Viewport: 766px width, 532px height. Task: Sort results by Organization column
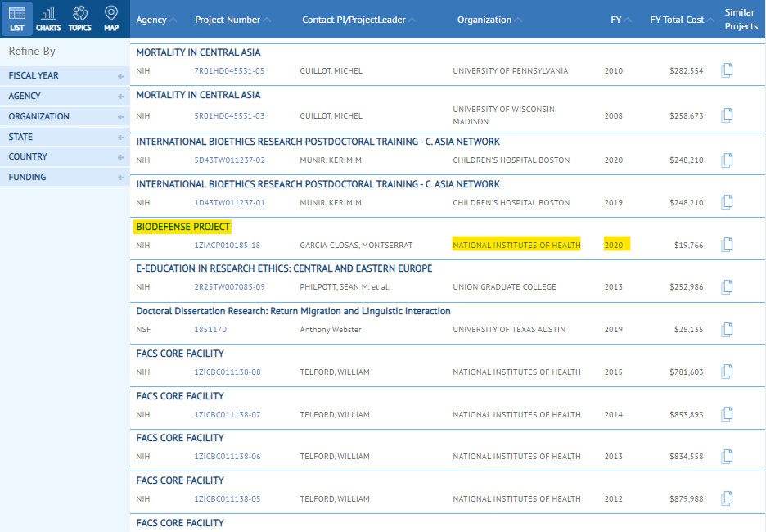pos(489,20)
